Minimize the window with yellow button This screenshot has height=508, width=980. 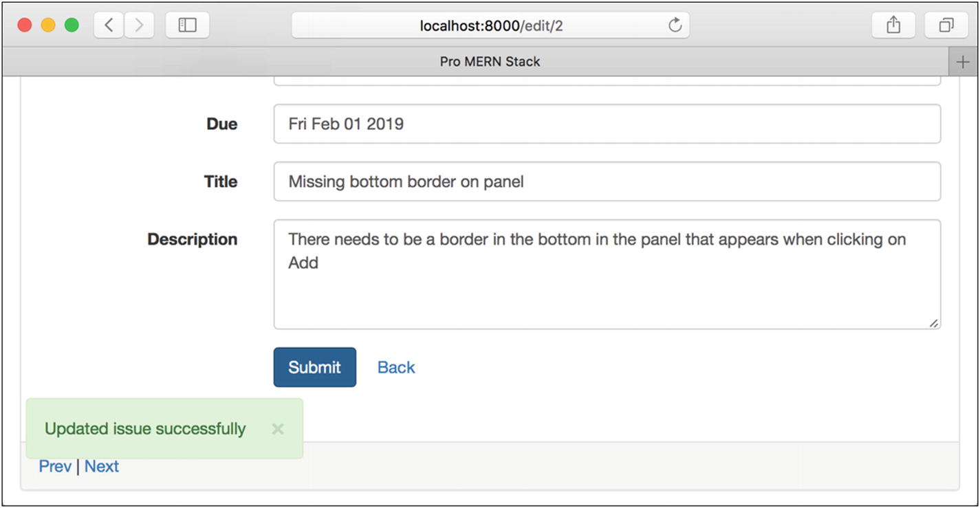(x=48, y=25)
